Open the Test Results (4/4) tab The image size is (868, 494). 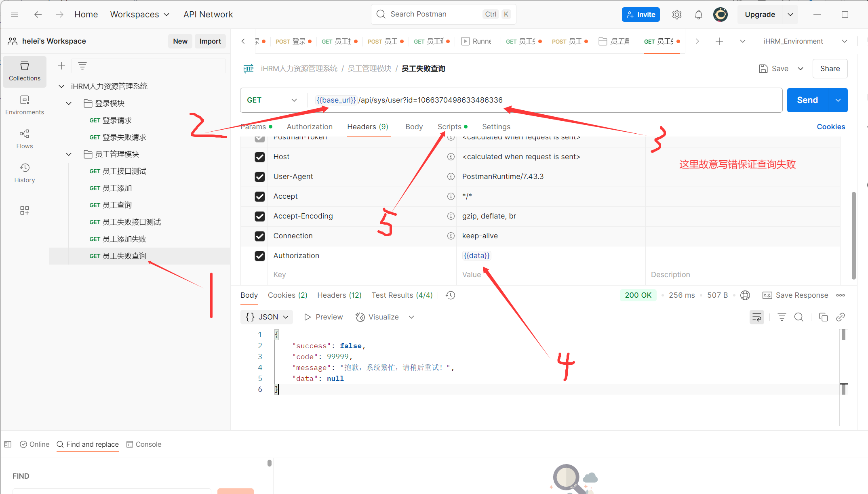point(402,295)
